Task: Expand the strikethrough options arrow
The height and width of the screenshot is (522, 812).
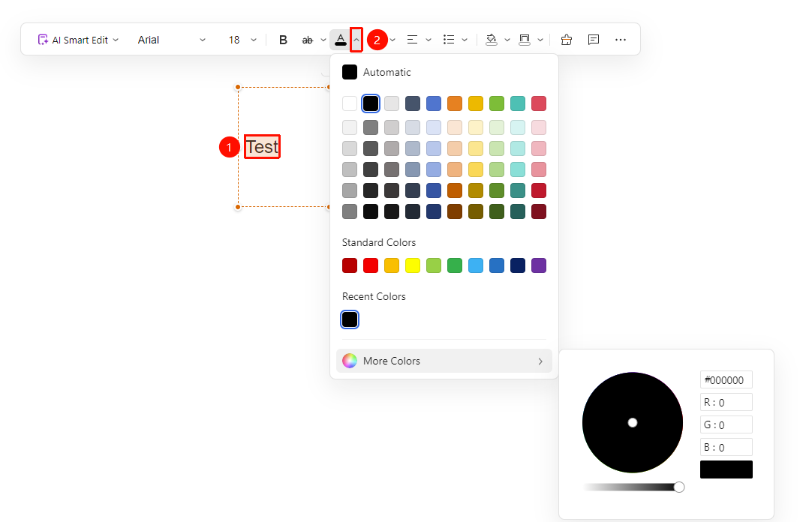Action: (323, 40)
